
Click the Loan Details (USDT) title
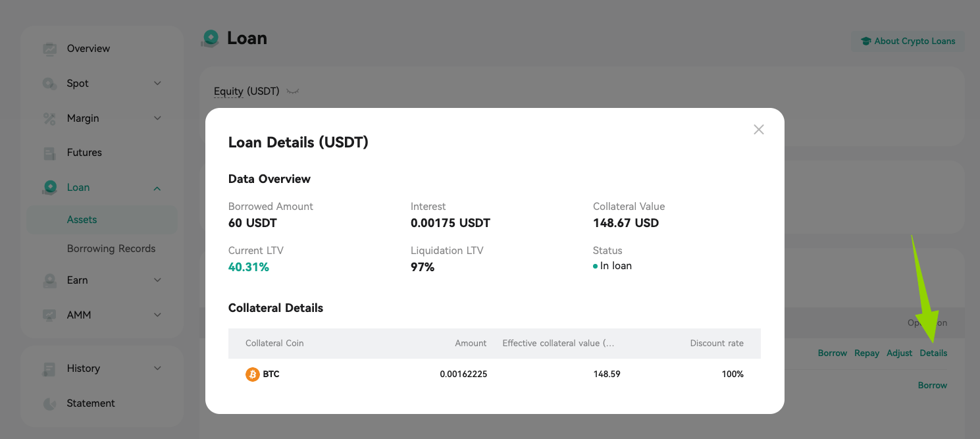pyautogui.click(x=298, y=142)
